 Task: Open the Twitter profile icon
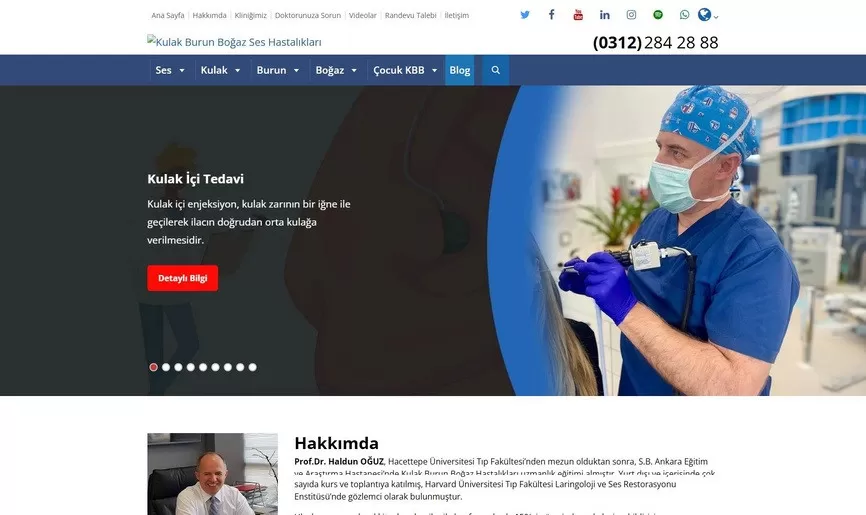pyautogui.click(x=525, y=15)
